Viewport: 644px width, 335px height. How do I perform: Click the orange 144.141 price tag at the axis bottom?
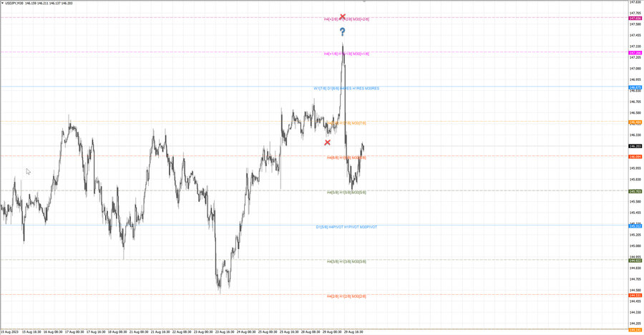pos(635,330)
